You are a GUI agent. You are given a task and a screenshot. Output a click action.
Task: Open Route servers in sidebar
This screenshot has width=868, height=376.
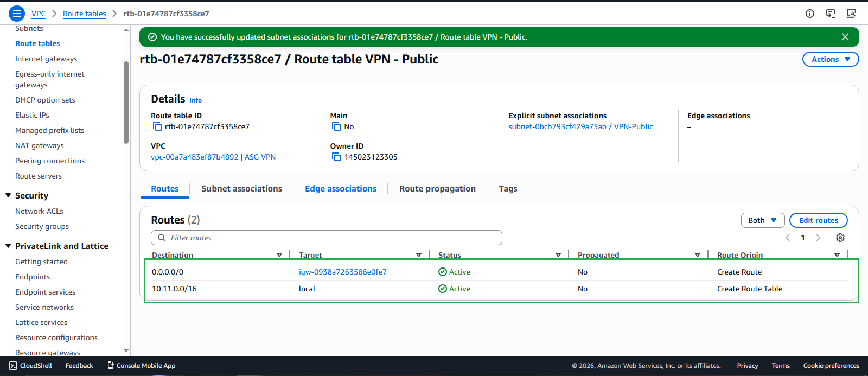[39, 176]
